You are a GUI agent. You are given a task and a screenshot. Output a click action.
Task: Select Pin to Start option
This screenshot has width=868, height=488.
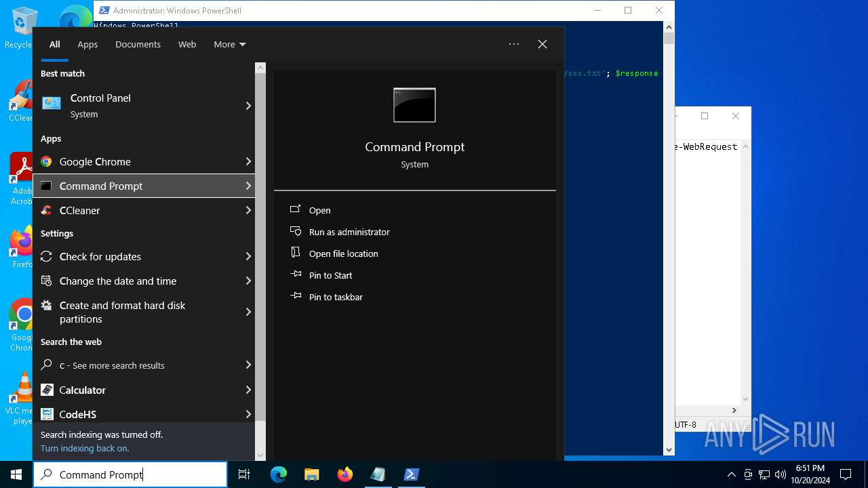click(330, 275)
